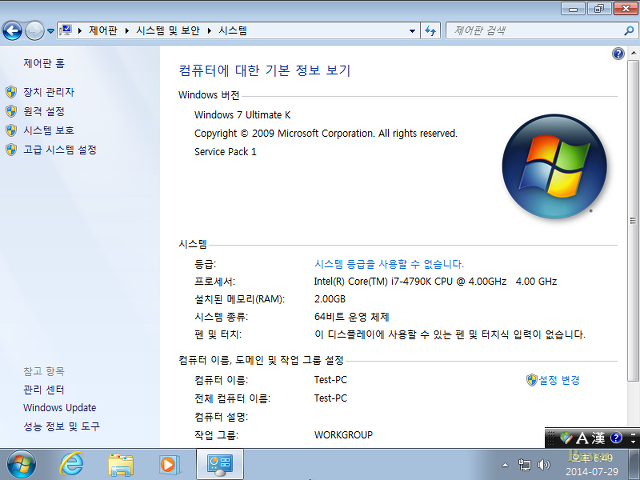Screen dimensions: 640x480
Task: Click the scroll up arrow of scrollbar
Action: click(633, 53)
